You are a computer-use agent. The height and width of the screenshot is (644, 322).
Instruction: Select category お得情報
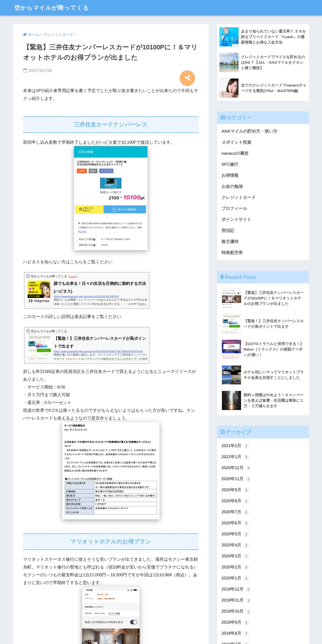pyautogui.click(x=230, y=175)
